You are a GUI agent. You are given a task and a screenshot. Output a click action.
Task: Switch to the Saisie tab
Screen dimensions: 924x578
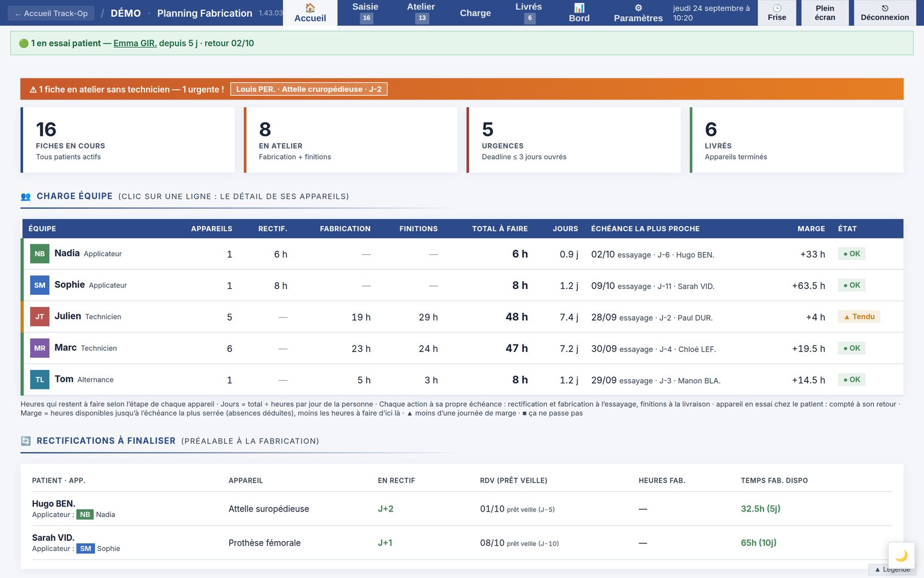pos(366,13)
